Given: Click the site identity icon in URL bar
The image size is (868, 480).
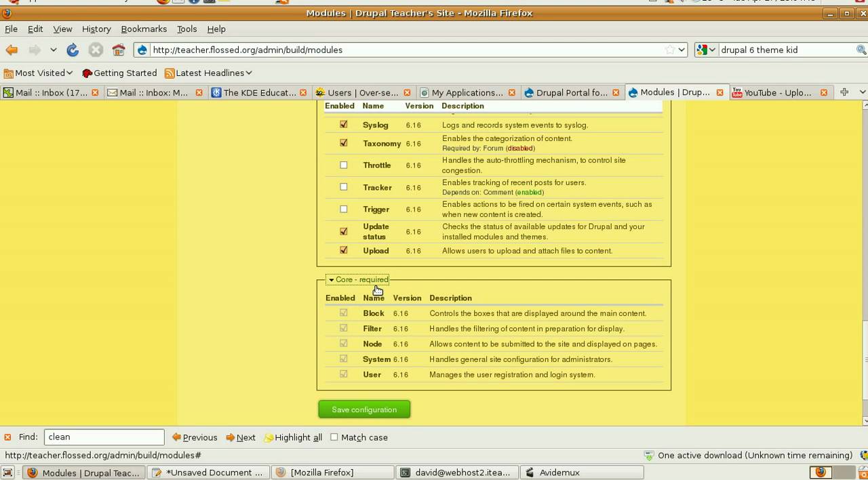Looking at the screenshot, I should pos(142,49).
